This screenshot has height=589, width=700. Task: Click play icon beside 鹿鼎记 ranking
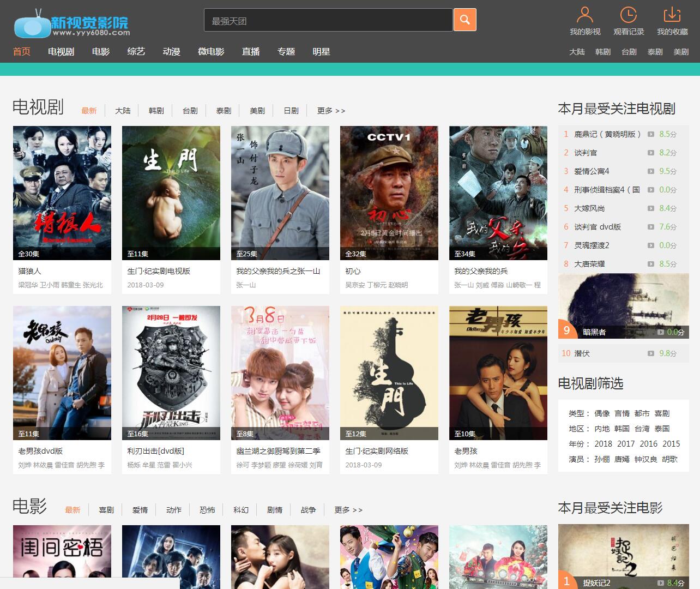(x=650, y=134)
